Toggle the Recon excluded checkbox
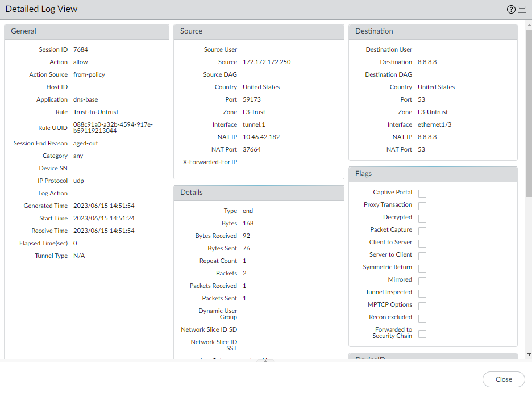 coord(422,319)
